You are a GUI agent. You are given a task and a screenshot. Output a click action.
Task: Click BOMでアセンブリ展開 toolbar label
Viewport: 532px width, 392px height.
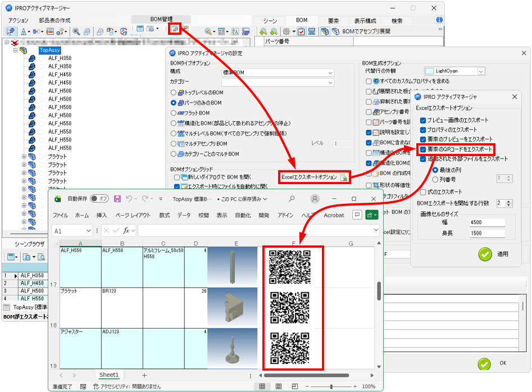366,31
